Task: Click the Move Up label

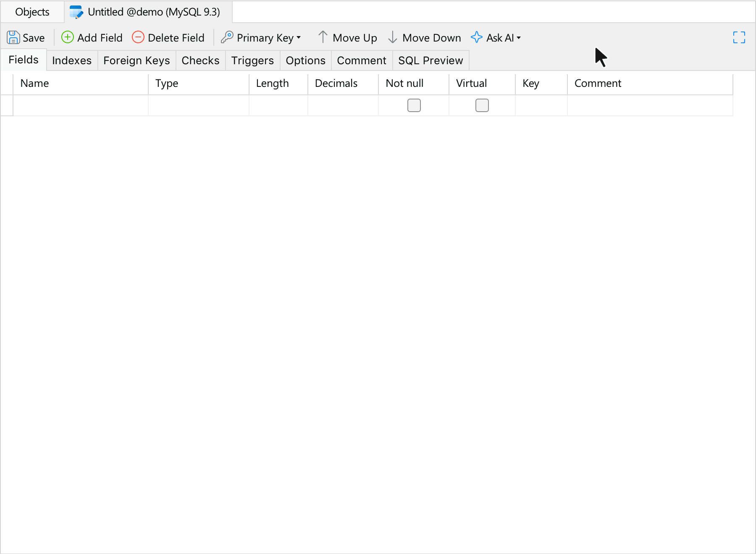Action: 355,38
